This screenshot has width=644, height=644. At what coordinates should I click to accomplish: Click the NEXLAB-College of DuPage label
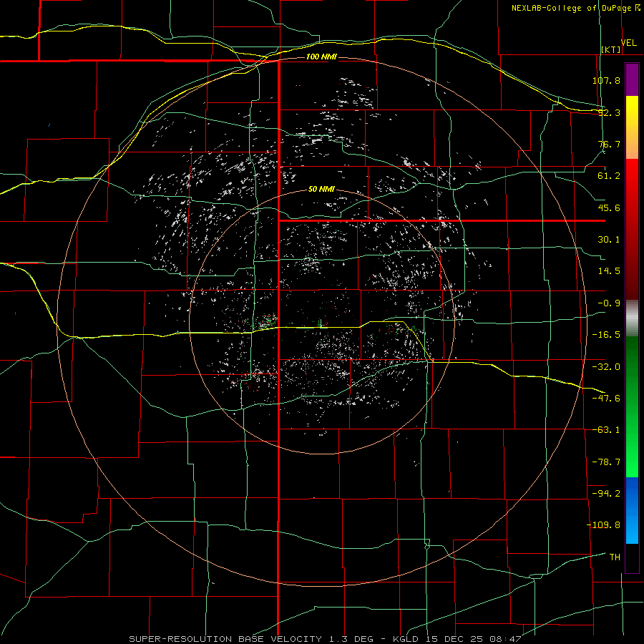coord(571,8)
